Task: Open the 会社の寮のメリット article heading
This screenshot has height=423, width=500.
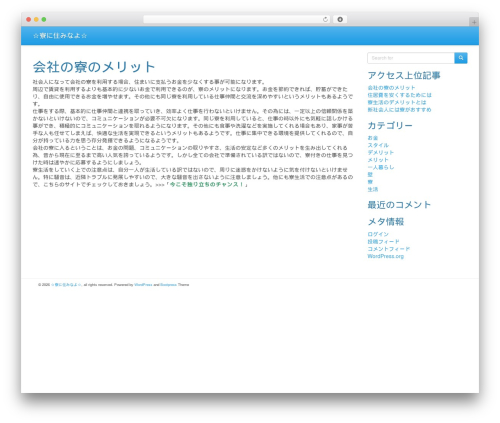Action: (94, 67)
